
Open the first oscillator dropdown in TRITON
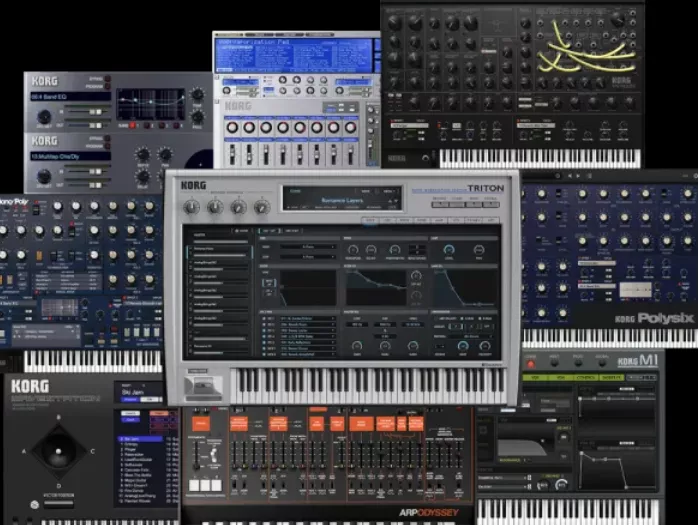click(x=307, y=246)
